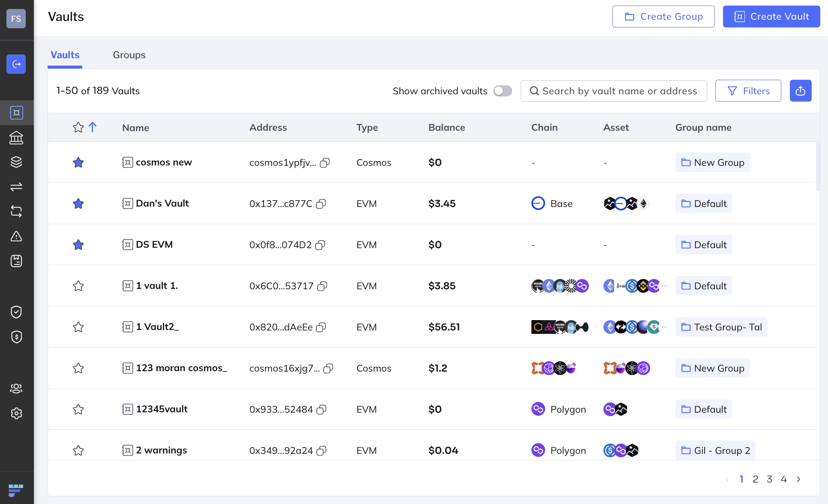Open the Filters panel
The width and height of the screenshot is (828, 504).
748,91
